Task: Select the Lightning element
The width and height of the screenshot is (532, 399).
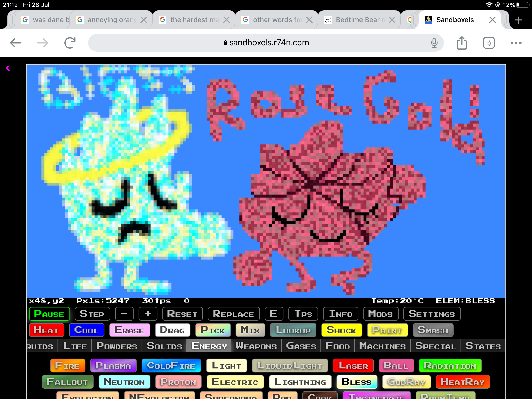Action: [x=300, y=382]
